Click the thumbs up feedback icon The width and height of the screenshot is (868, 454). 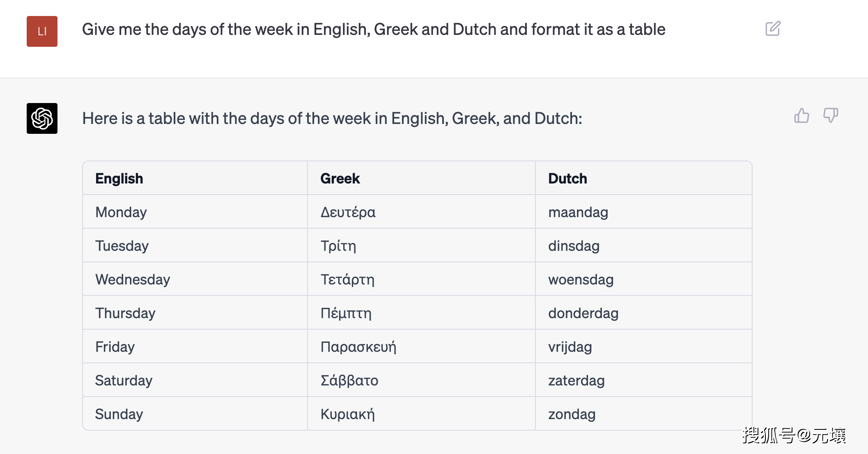(x=801, y=115)
